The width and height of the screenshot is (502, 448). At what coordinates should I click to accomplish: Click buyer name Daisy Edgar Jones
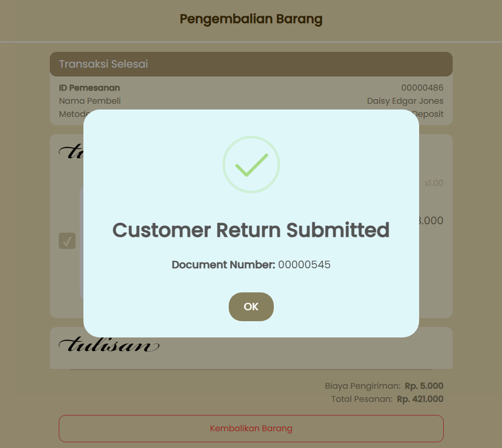pyautogui.click(x=405, y=101)
